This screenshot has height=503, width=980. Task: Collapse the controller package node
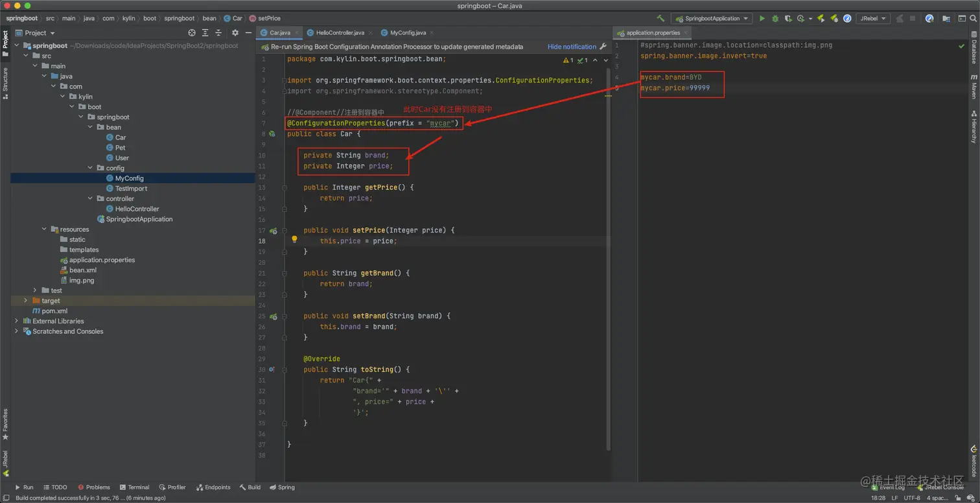(91, 198)
